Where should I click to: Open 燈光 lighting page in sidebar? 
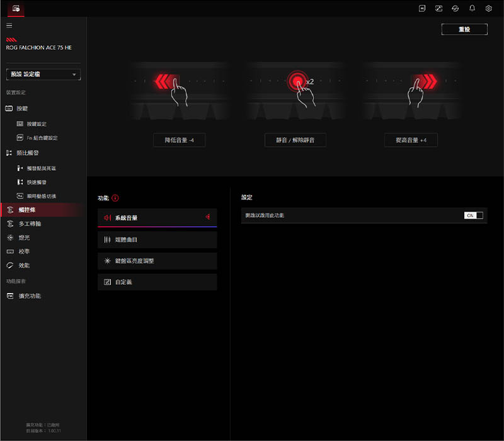[x=23, y=238]
